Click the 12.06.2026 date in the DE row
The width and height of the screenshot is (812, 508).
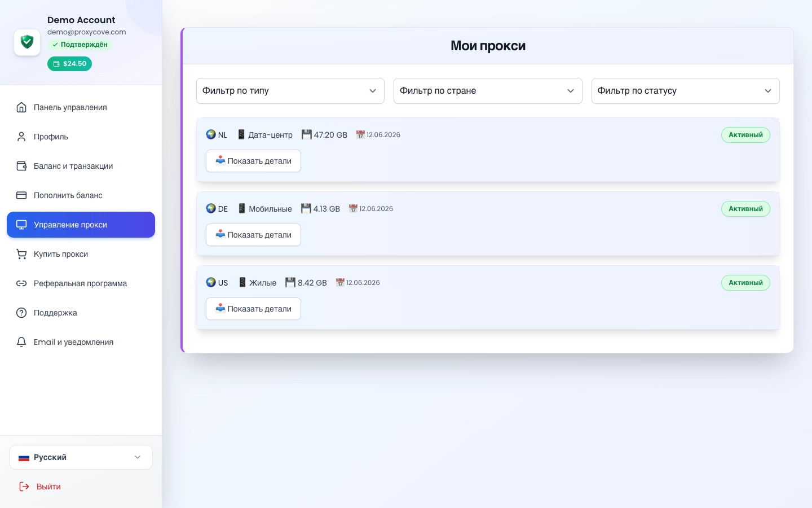pyautogui.click(x=376, y=209)
